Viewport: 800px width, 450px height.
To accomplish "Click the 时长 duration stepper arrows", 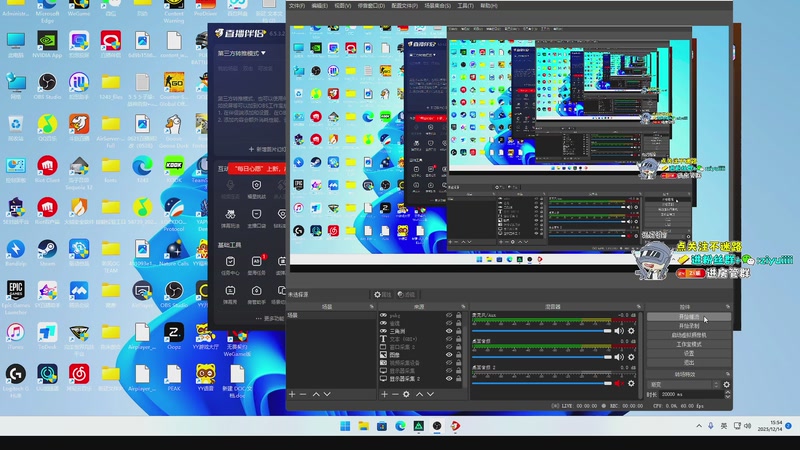I will click(728, 394).
